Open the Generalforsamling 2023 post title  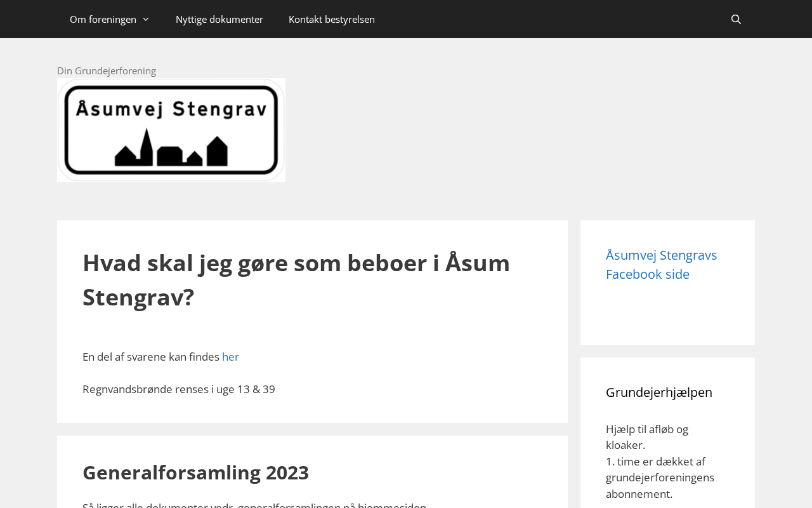pyautogui.click(x=195, y=472)
